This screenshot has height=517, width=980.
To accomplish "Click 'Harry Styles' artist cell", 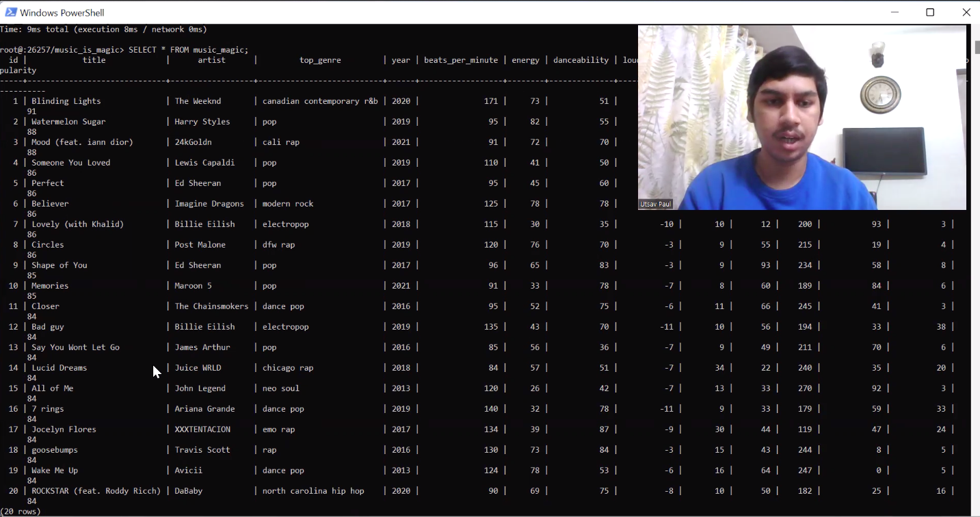I will click(202, 122).
